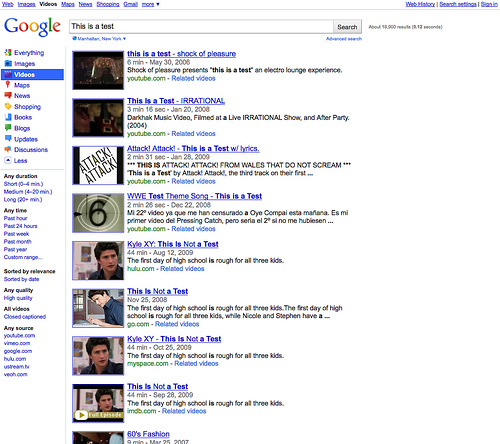Image resolution: width=500 pixels, height=444 pixels.
Task: Open 'Kyle XY - This Is Not a Test' myspace result
Action: coord(174,339)
